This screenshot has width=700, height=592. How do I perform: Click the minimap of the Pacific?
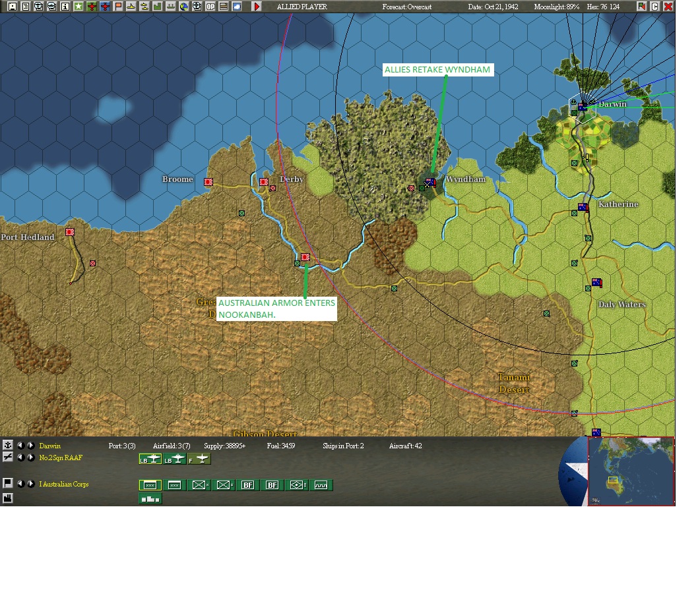(x=631, y=471)
